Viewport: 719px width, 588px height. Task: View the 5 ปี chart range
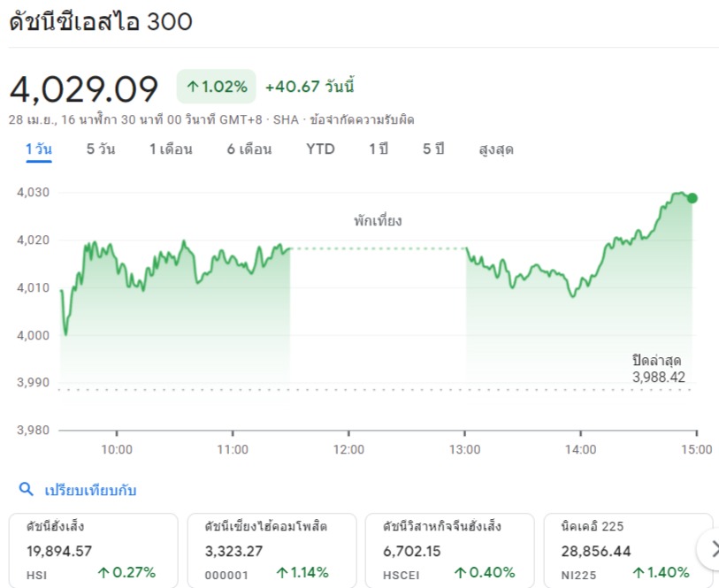432,149
